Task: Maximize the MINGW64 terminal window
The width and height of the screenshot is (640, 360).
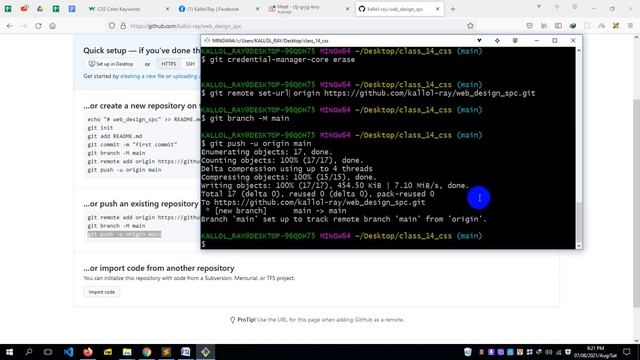Action: coord(555,40)
